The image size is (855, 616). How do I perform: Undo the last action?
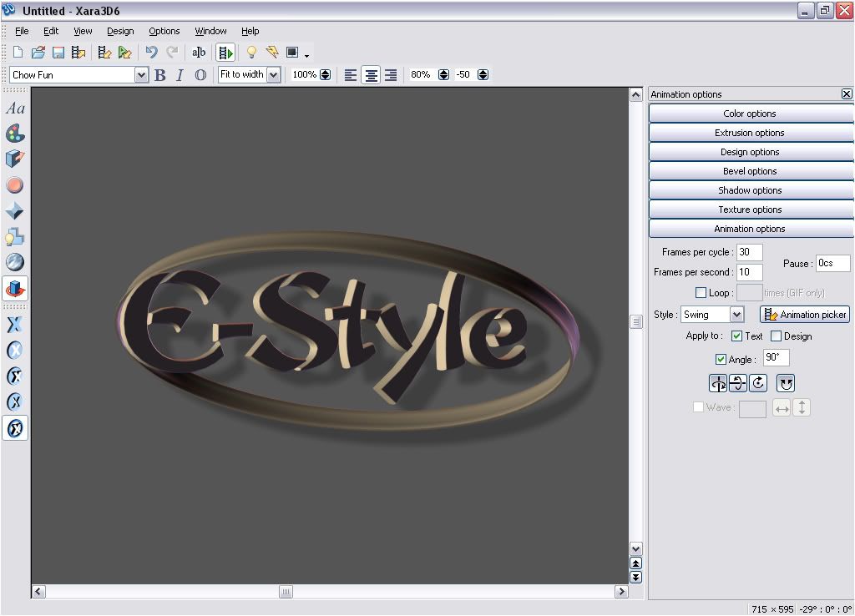point(151,53)
